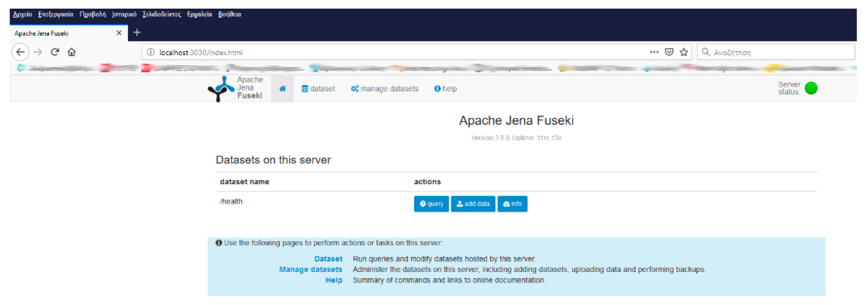The width and height of the screenshot is (868, 305).
Task: Click info button for /health dataset
Action: (512, 204)
